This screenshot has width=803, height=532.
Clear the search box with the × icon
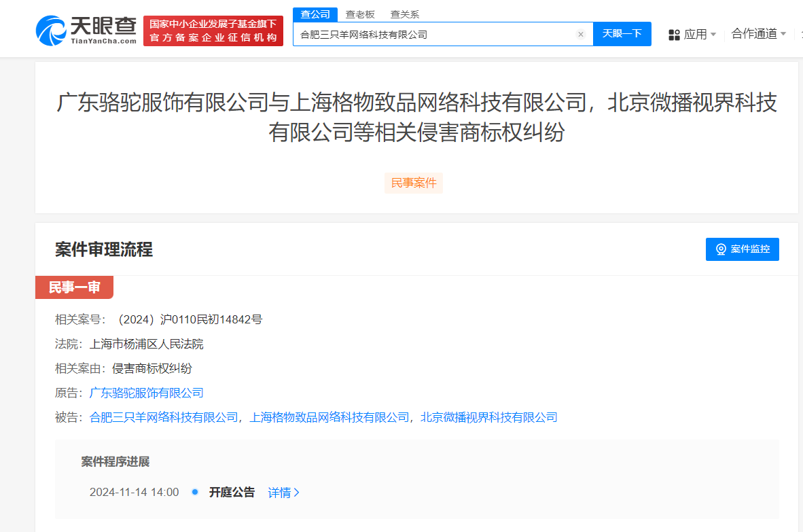[581, 34]
